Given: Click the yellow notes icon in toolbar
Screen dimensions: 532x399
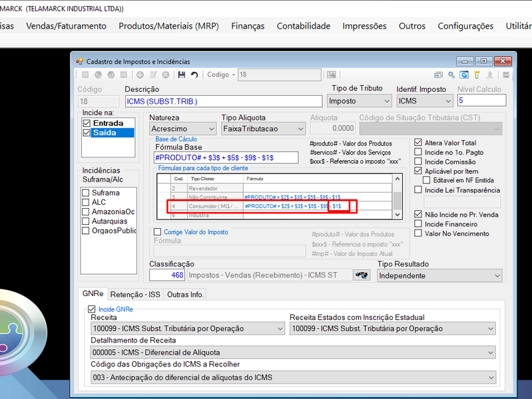Looking at the screenshot, I should point(477,74).
